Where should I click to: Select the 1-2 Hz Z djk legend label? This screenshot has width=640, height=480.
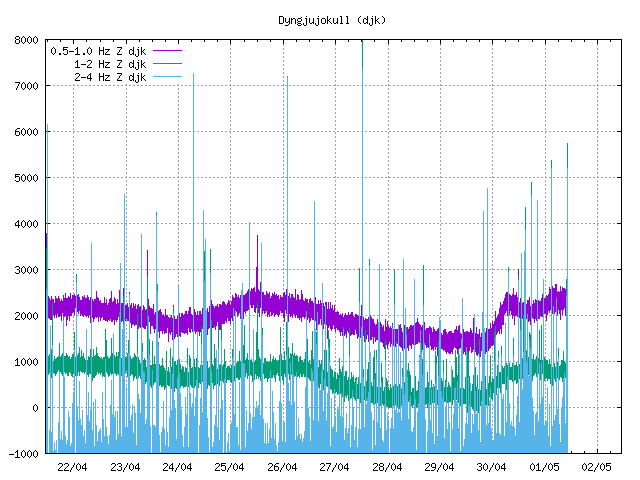coord(110,64)
